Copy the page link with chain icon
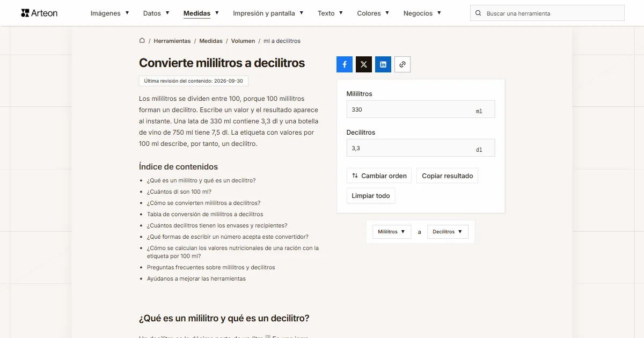 coord(402,64)
